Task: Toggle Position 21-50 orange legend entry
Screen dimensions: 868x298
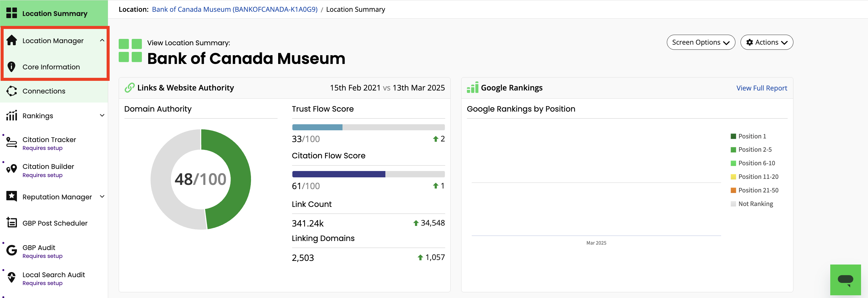Action: (x=754, y=190)
